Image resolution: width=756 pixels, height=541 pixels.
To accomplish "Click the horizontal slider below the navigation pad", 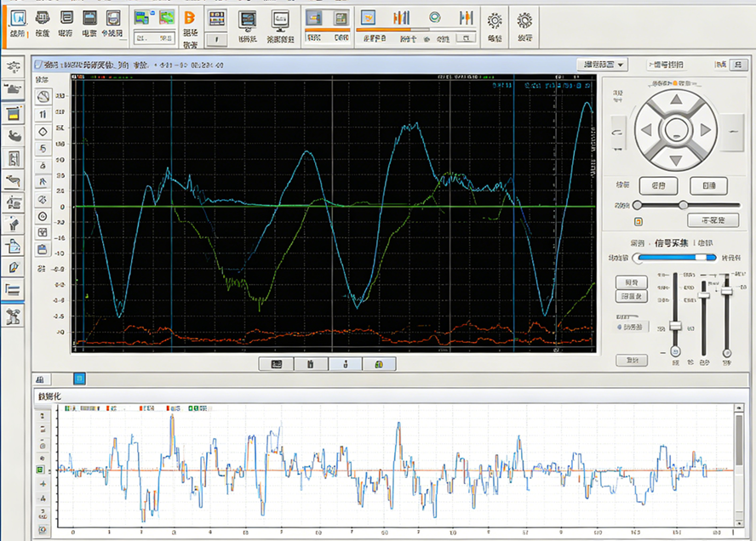I will [685, 205].
